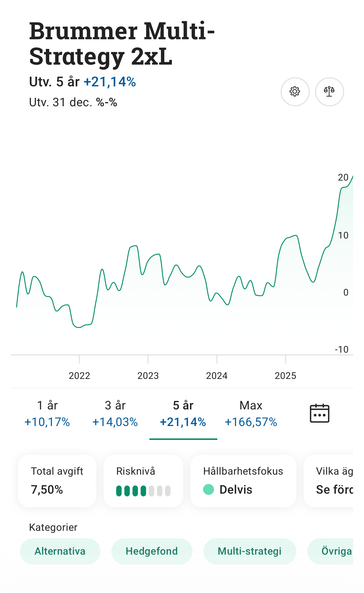The height and width of the screenshot is (593, 364).
Task: Open the Total avgift card
Action: [x=57, y=481]
